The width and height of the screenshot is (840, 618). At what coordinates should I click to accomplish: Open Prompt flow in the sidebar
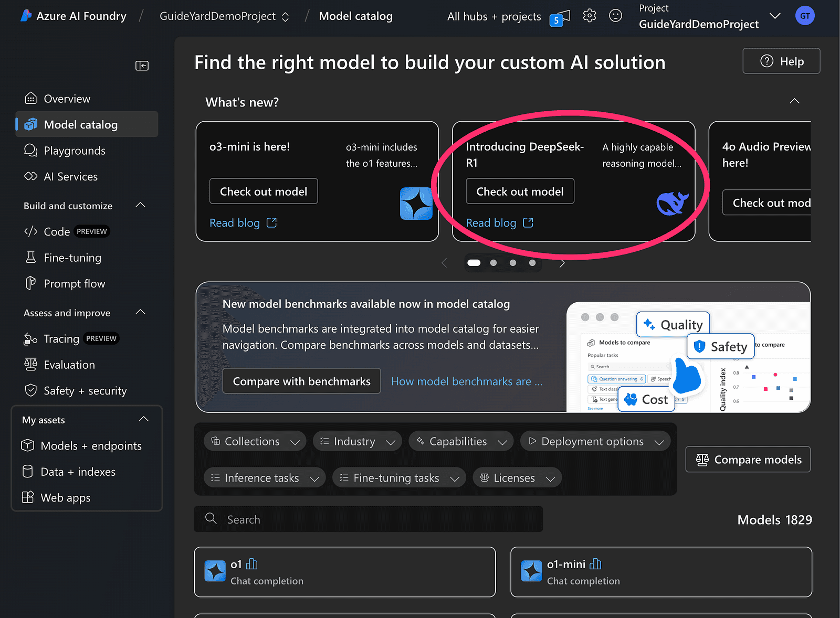pyautogui.click(x=87, y=283)
